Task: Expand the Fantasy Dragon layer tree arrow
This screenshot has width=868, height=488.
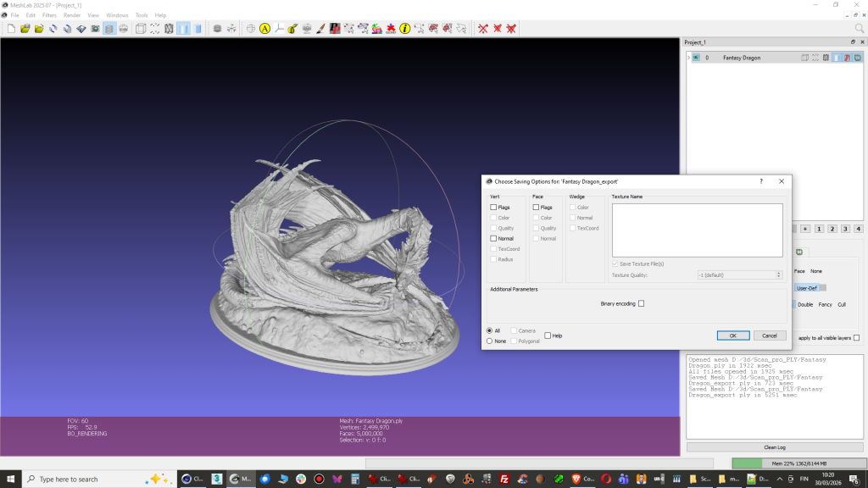Action: click(x=688, y=58)
